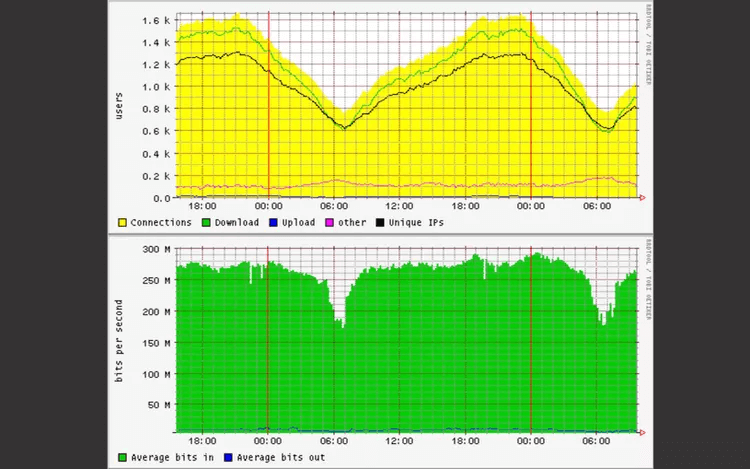Click the magenta 'other' legend swatch
This screenshot has width=750, height=469.
[331, 222]
